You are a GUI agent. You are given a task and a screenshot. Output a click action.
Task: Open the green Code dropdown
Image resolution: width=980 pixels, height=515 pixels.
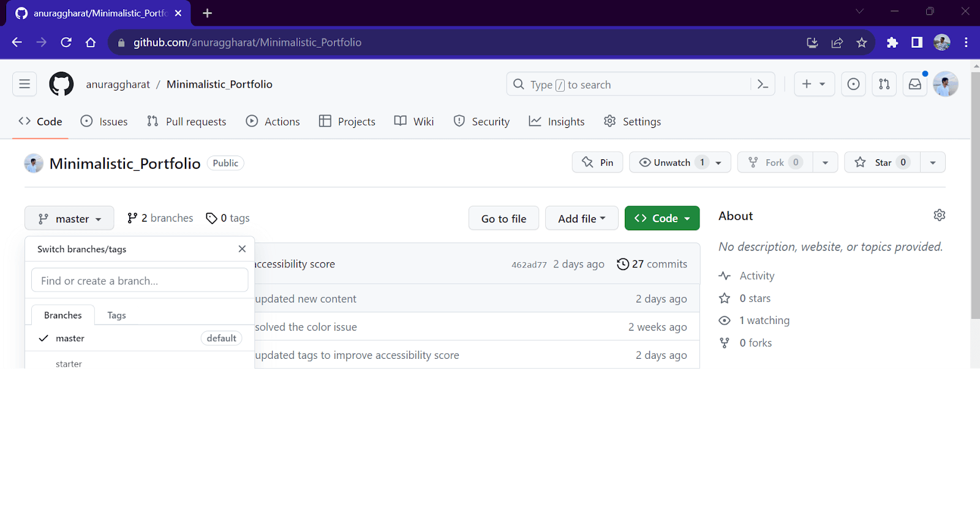(x=662, y=219)
